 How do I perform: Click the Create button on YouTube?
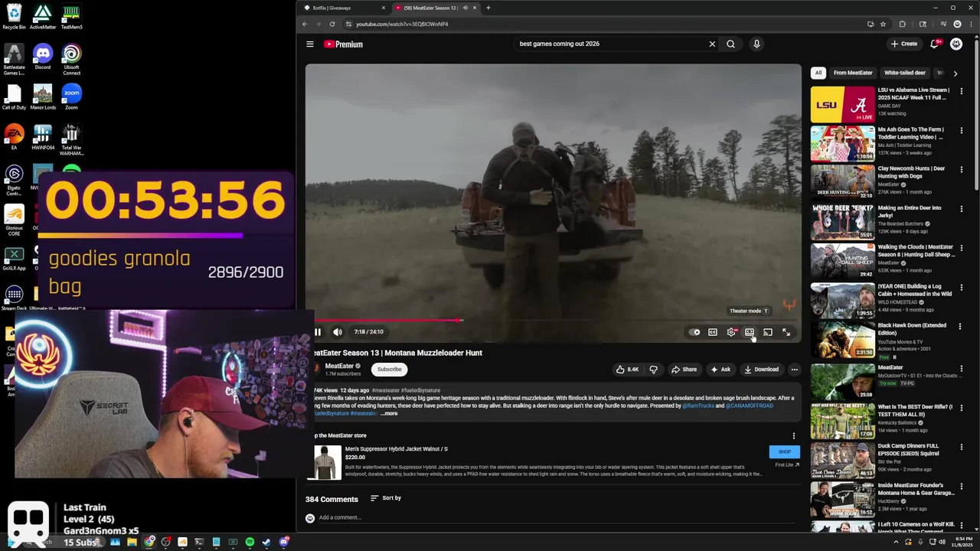tap(903, 44)
